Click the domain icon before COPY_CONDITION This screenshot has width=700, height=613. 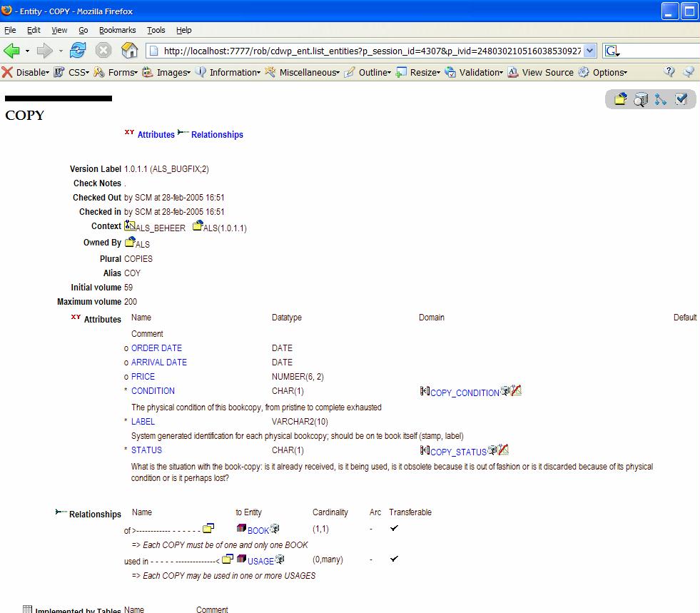click(x=425, y=391)
